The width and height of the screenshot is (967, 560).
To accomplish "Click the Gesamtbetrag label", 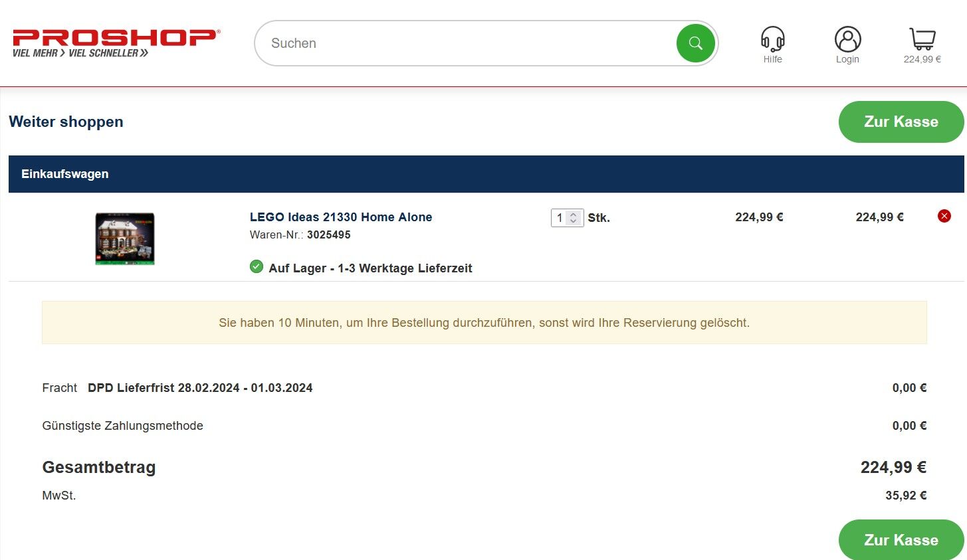I will coord(99,468).
